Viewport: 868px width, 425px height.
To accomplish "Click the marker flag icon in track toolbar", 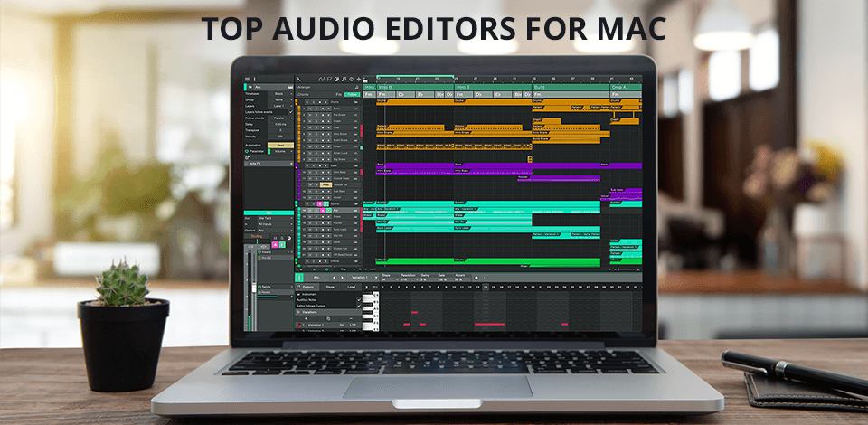I will point(329,80).
